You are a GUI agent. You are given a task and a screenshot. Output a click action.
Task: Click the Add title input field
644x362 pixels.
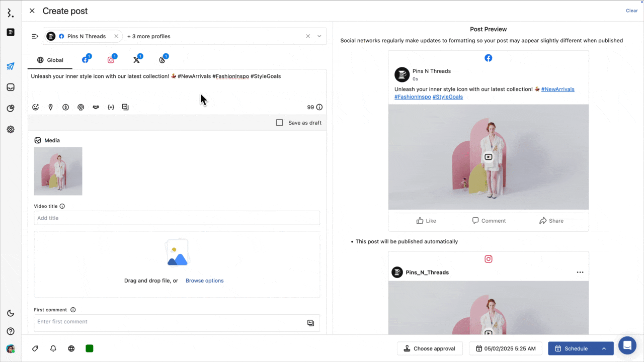(177, 218)
